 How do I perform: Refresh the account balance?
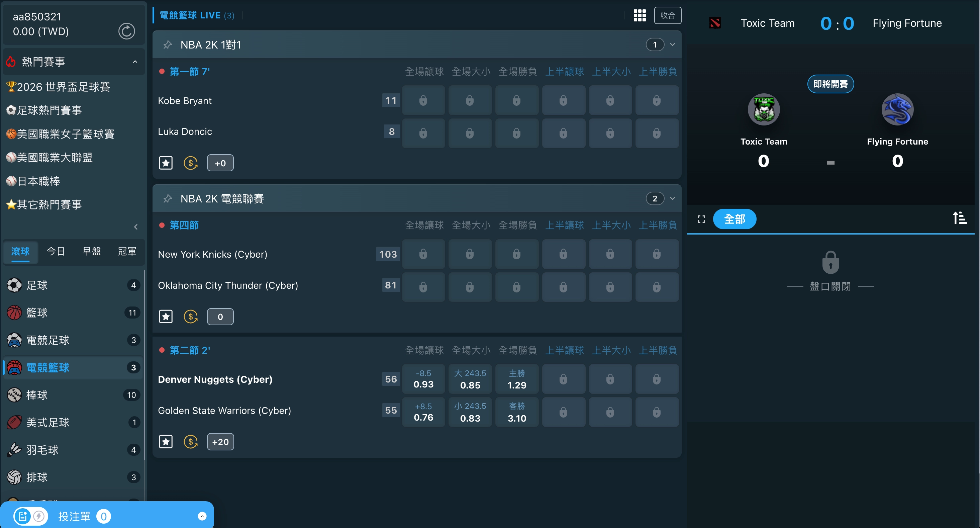[x=126, y=31]
